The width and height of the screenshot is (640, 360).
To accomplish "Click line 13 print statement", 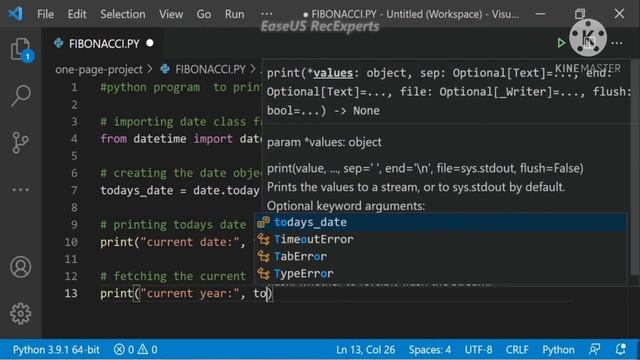I will pos(186,293).
